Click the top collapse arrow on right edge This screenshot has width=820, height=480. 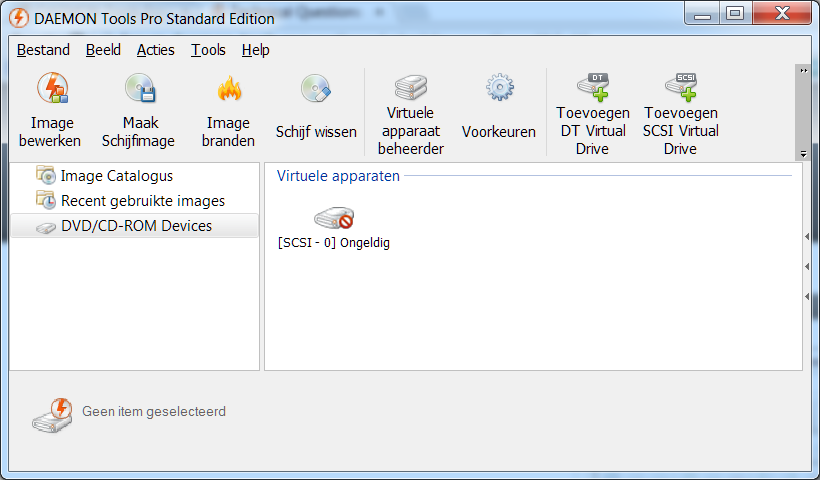(x=806, y=237)
